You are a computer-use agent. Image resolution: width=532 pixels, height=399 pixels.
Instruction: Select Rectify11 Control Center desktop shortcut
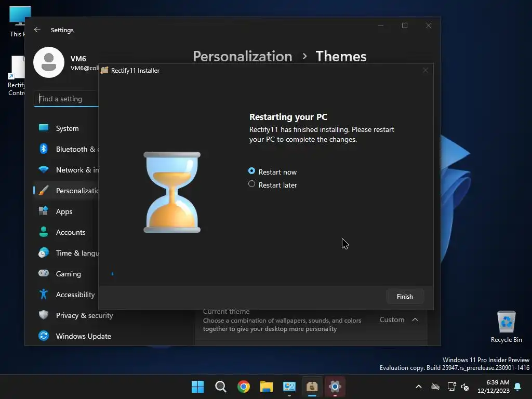coord(16,76)
